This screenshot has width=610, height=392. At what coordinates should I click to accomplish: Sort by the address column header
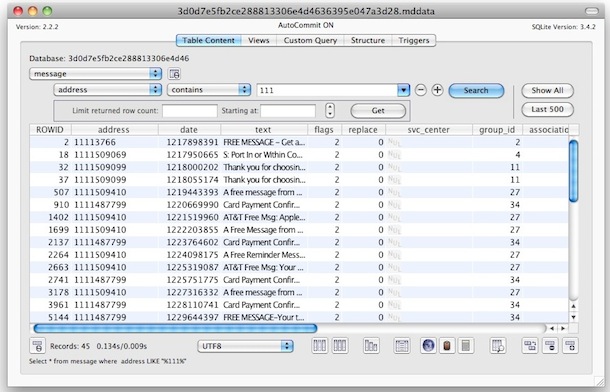coord(114,130)
